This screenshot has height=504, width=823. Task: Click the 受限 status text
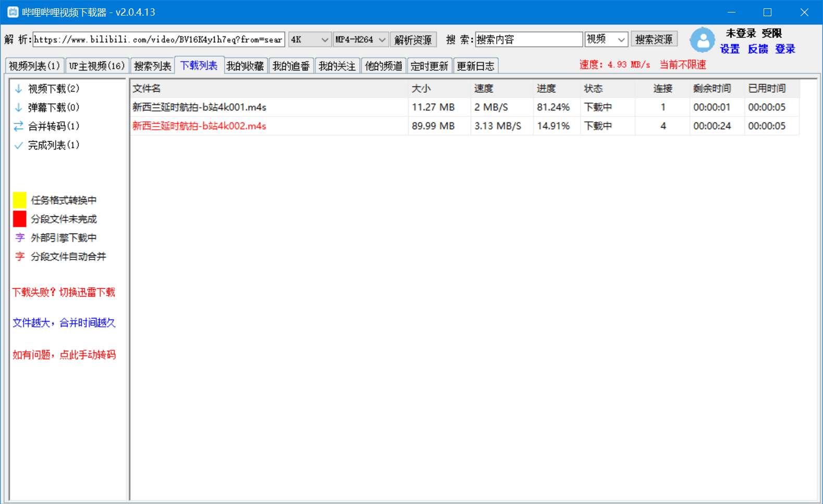tap(771, 33)
